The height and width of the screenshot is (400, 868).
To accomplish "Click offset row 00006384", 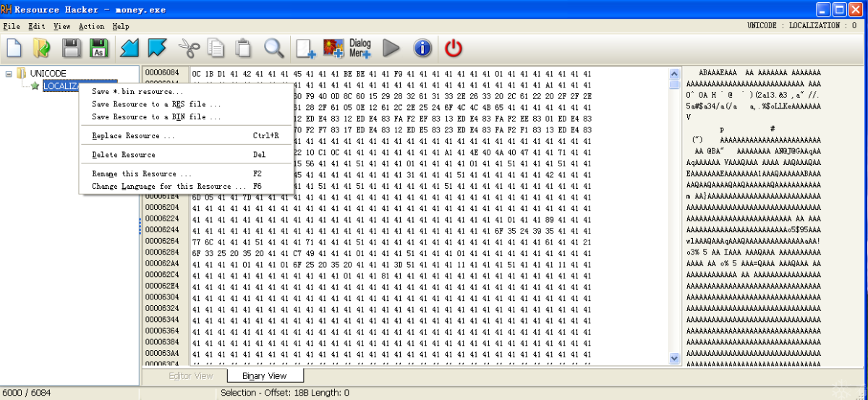I will click(163, 341).
